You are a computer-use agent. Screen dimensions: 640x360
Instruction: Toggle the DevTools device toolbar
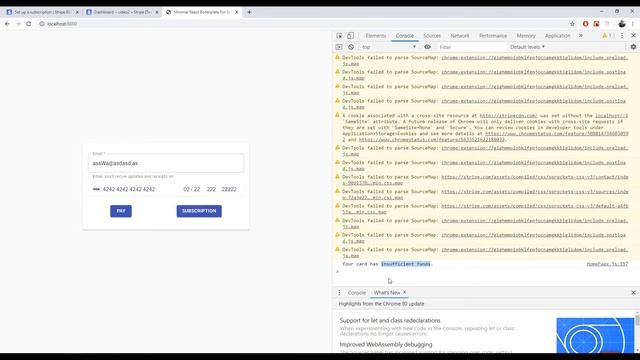coord(350,36)
